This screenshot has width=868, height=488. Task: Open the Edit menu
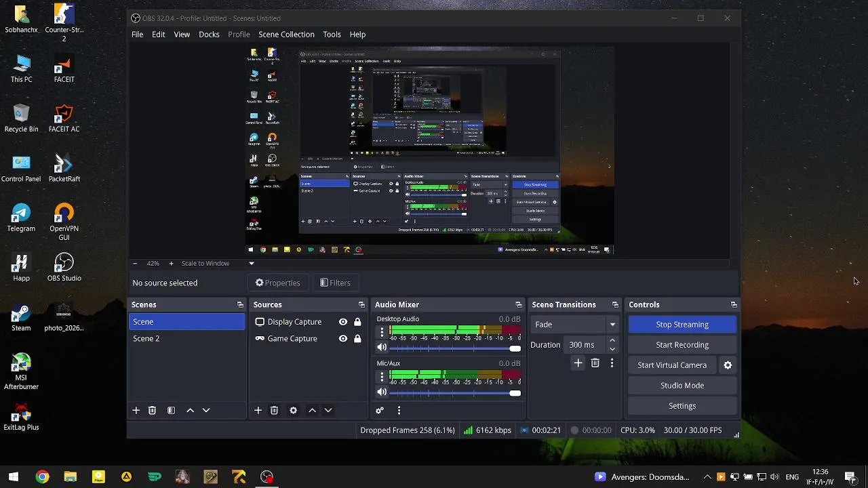(158, 35)
